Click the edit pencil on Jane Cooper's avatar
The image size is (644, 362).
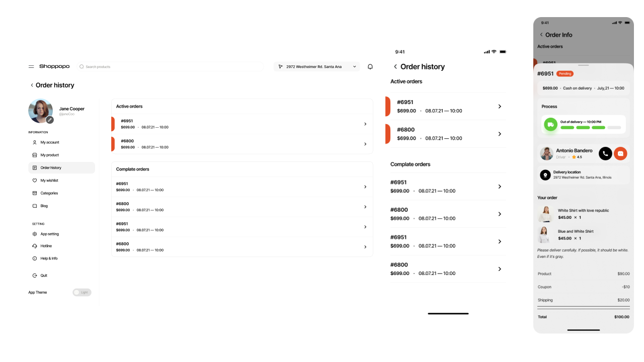point(50,120)
